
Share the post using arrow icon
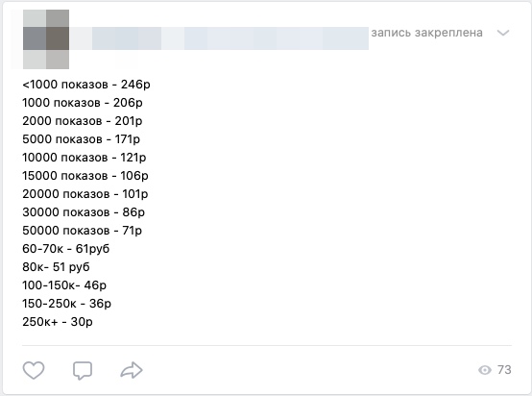[x=132, y=370]
